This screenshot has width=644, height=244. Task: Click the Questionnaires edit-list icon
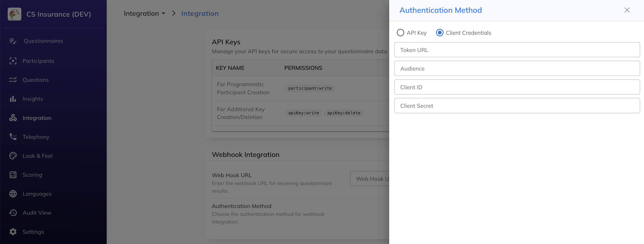pos(13,41)
